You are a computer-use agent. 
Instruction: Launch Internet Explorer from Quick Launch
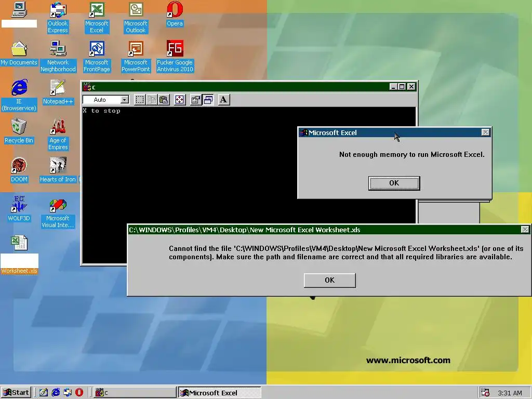(x=56, y=393)
